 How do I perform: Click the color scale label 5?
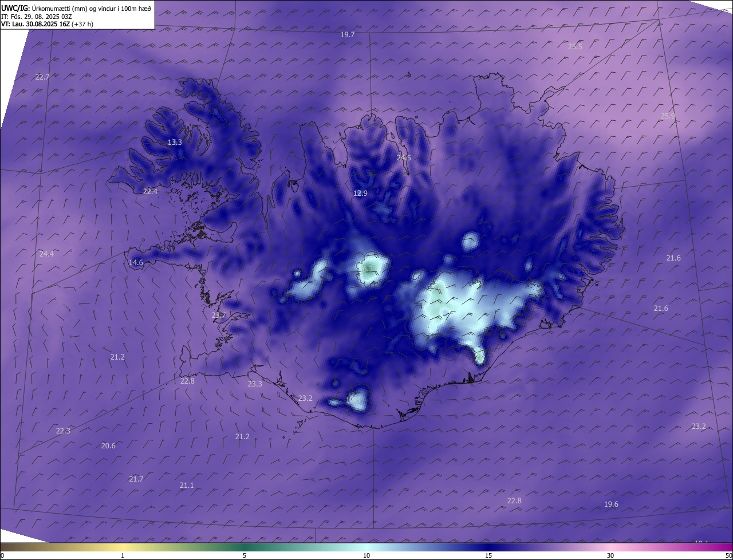pos(245,555)
